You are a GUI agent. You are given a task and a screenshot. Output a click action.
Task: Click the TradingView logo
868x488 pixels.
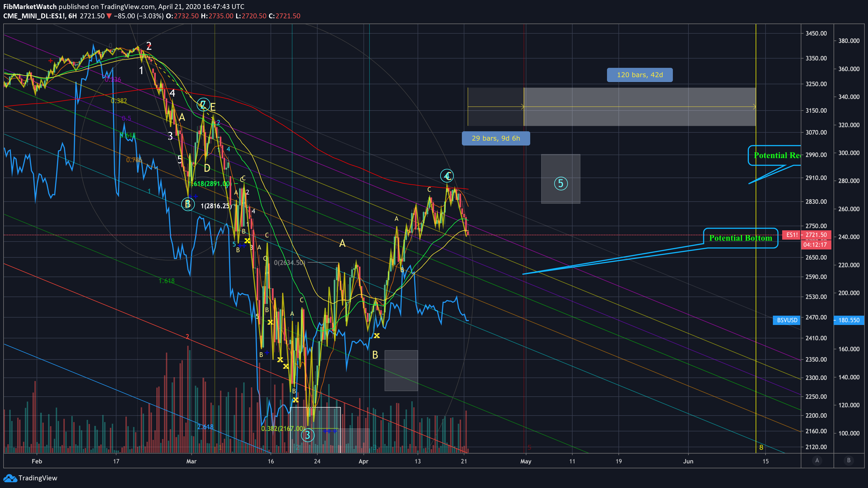point(30,478)
